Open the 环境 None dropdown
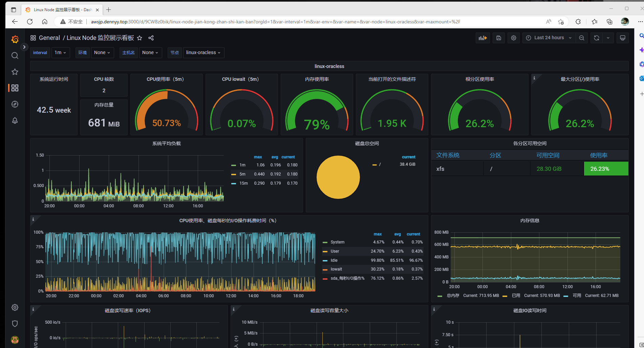644x348 pixels. (x=102, y=52)
